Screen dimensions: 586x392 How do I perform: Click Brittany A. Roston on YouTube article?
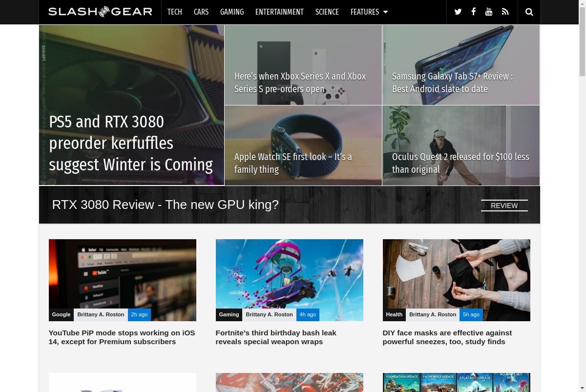click(x=101, y=314)
